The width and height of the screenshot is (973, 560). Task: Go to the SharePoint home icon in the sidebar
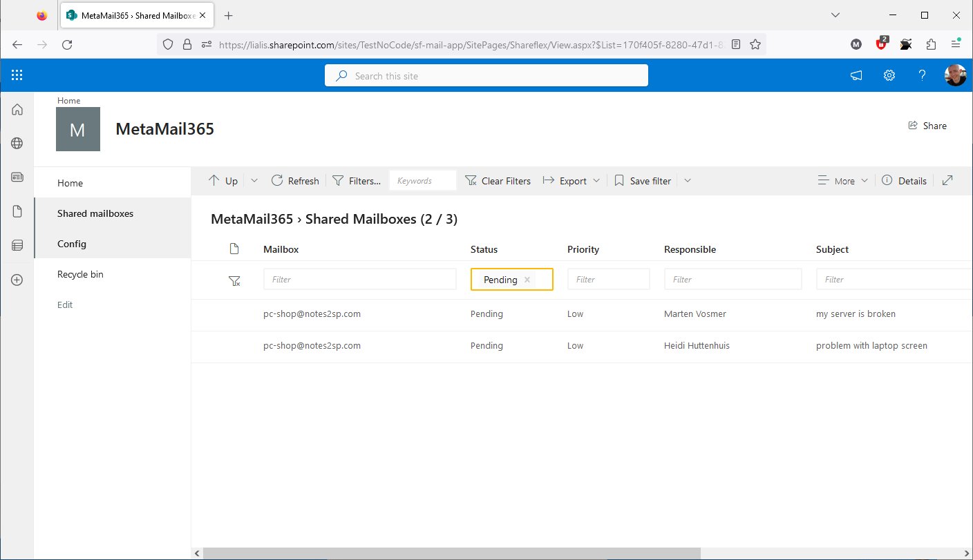[17, 109]
